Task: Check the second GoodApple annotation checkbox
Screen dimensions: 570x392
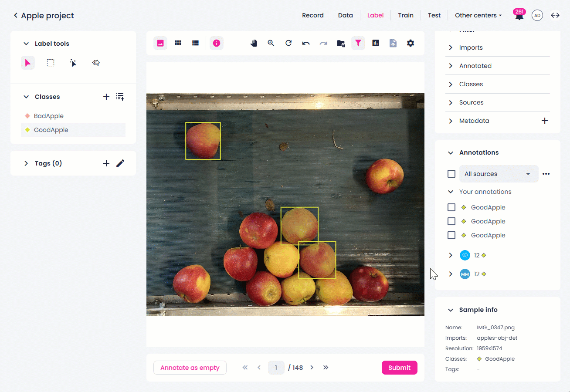Action: (451, 221)
